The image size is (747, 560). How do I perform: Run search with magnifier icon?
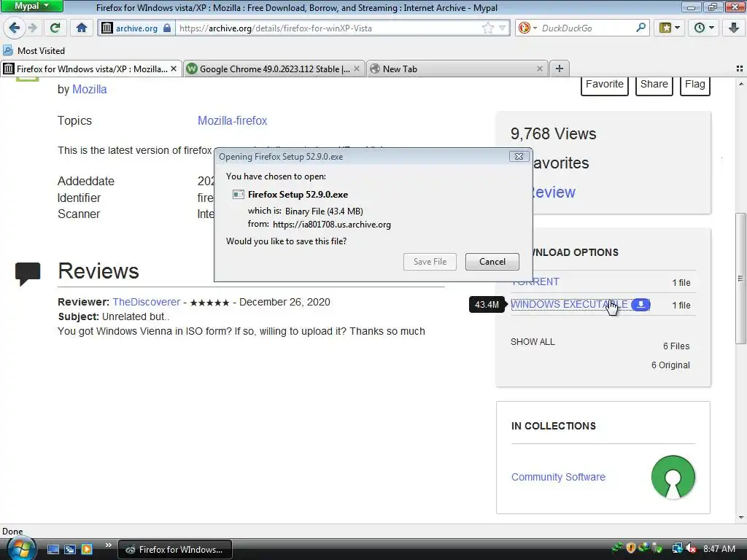(641, 28)
